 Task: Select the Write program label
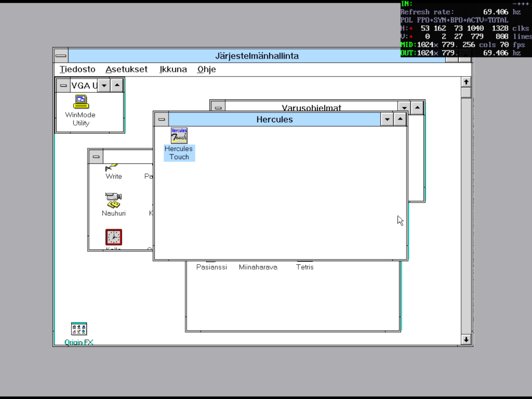point(114,177)
